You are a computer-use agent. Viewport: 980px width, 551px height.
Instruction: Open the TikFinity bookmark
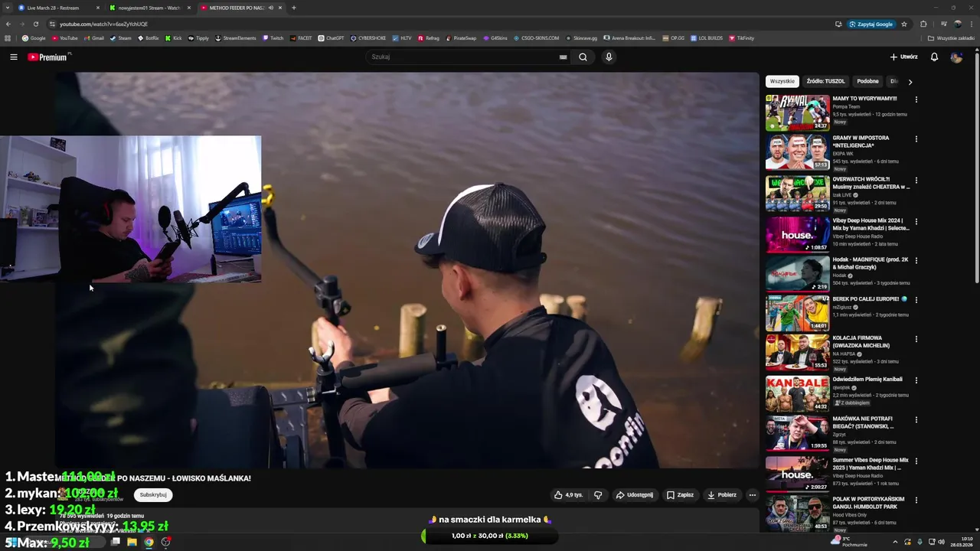tap(741, 37)
